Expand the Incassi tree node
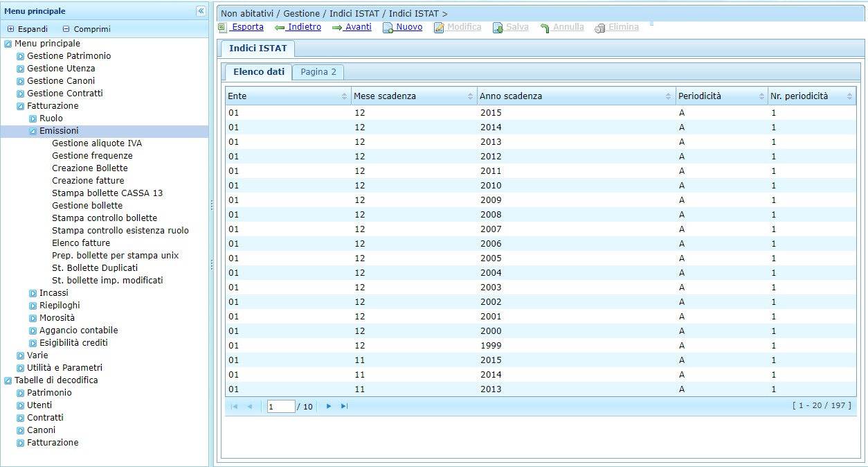This screenshot has height=467, width=868. [33, 293]
